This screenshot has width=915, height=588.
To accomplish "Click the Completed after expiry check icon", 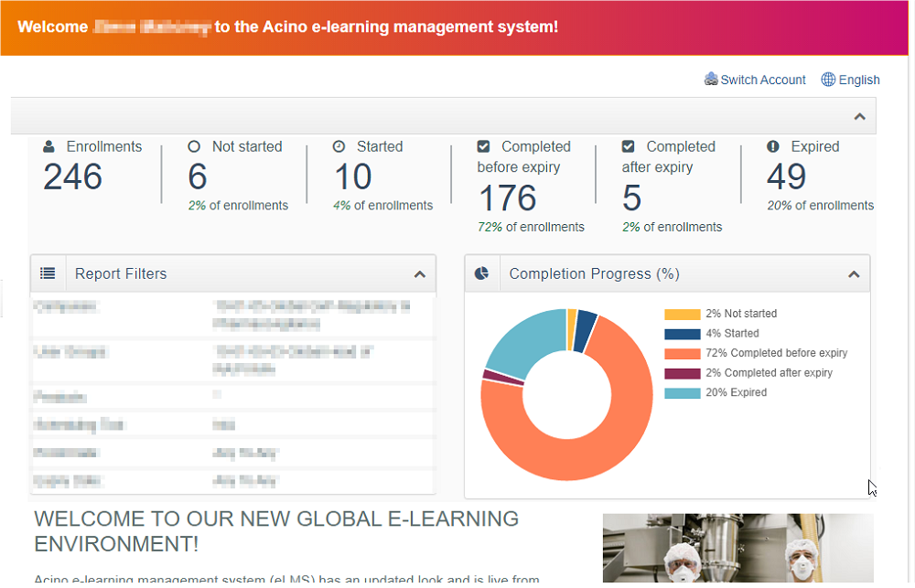I will coord(629,146).
